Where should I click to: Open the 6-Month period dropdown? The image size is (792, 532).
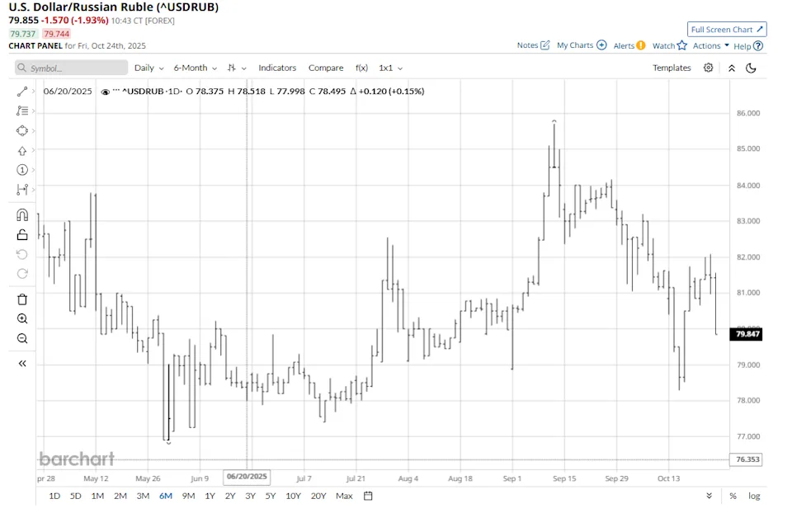click(x=195, y=68)
